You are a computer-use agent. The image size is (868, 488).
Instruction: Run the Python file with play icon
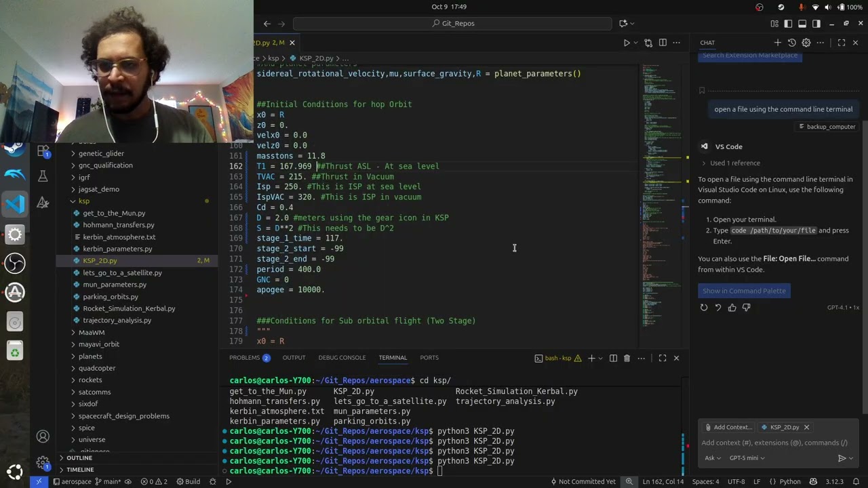(626, 43)
